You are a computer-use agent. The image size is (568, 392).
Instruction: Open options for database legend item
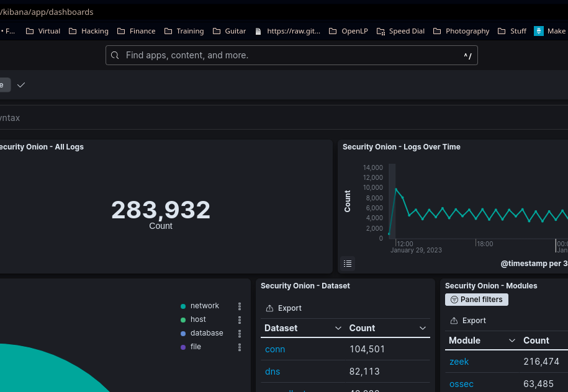[x=240, y=333]
